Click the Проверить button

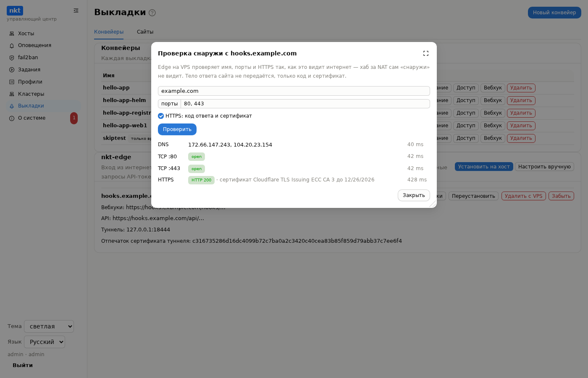[x=177, y=129]
